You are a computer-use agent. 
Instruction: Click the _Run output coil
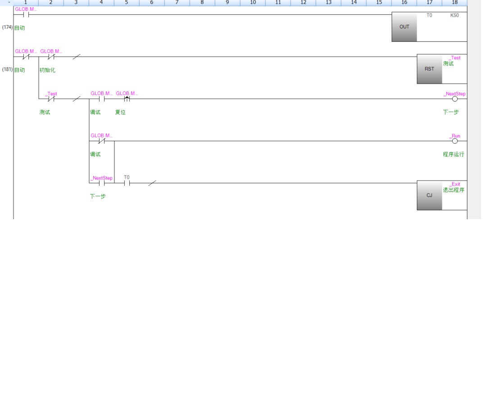click(x=454, y=141)
